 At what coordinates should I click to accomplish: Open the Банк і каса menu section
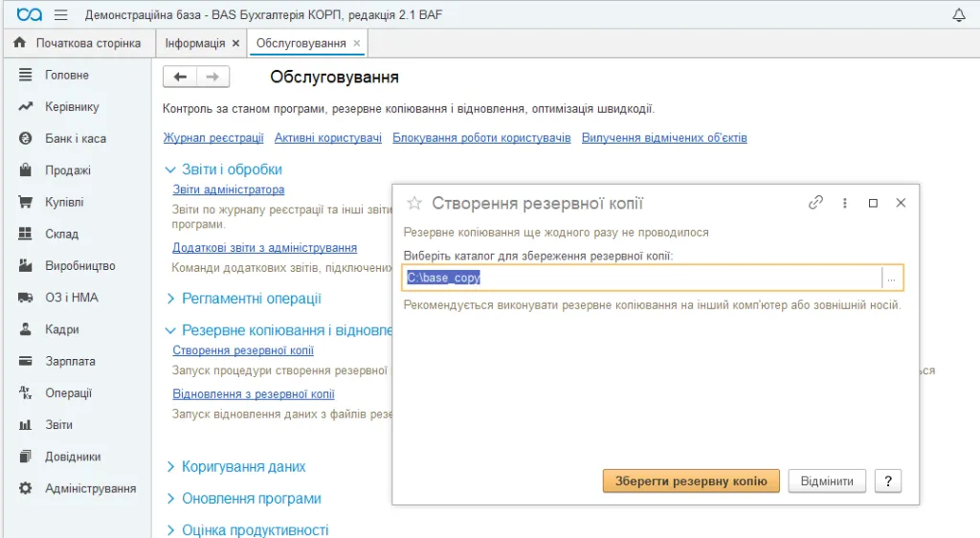(76, 139)
